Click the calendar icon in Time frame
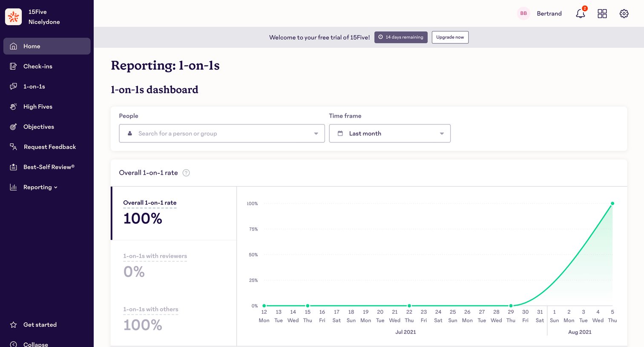This screenshot has width=644, height=347. (340, 133)
